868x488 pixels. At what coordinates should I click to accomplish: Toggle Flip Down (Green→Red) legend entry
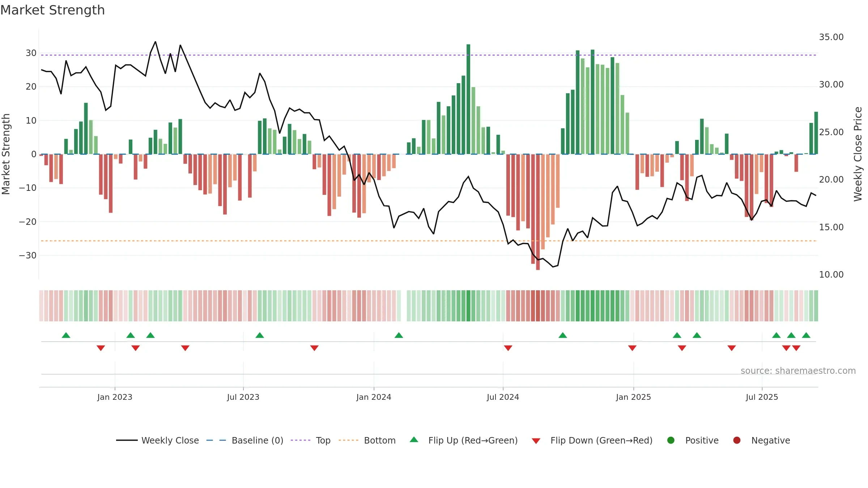click(x=592, y=440)
